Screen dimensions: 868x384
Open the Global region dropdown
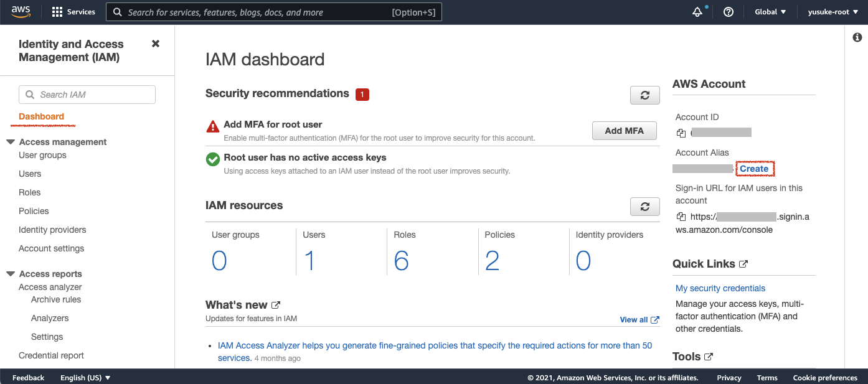770,12
